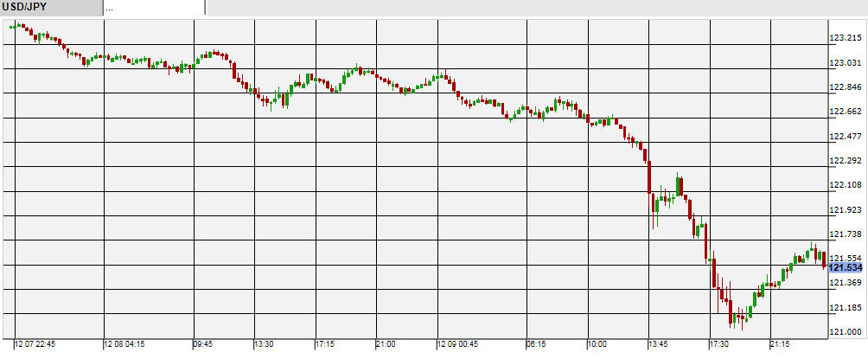Select the 17:30 time axis marker
Screen dimensions: 868x359
[x=719, y=344]
